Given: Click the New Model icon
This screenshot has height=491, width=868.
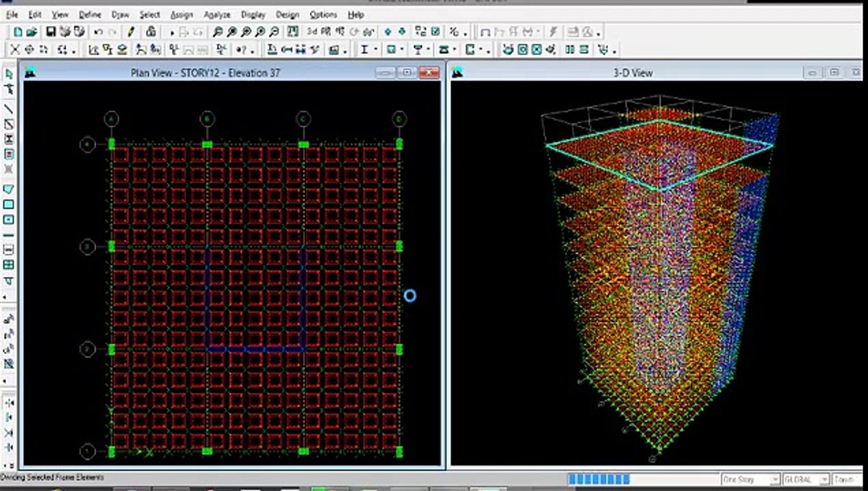Looking at the screenshot, I should [x=18, y=32].
